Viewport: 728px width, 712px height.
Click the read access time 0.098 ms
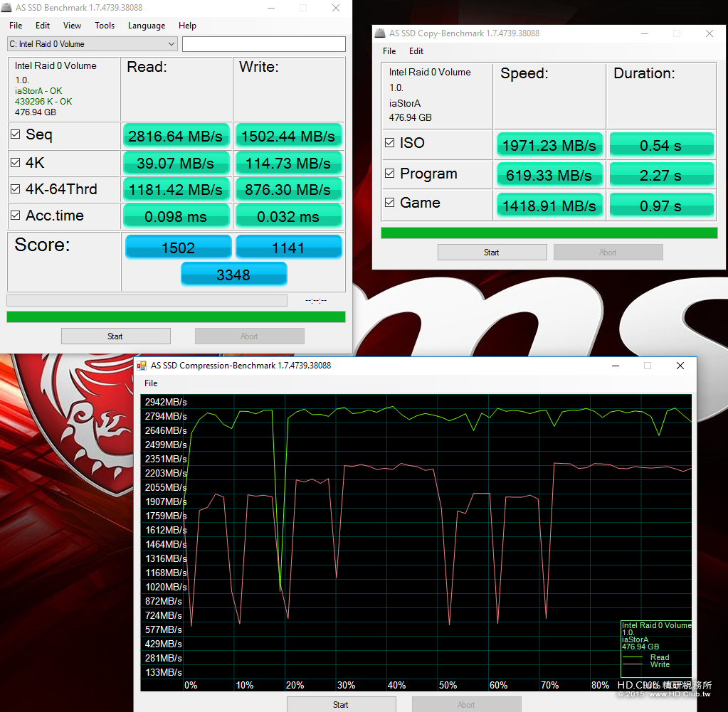coord(176,217)
